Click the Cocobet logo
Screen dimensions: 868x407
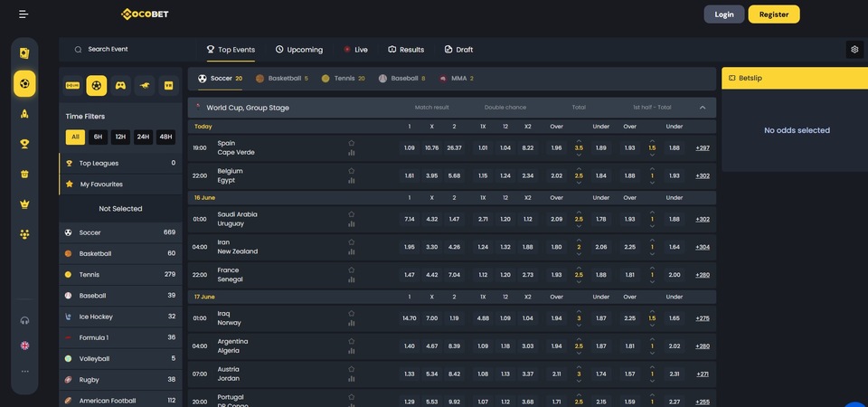click(x=145, y=14)
